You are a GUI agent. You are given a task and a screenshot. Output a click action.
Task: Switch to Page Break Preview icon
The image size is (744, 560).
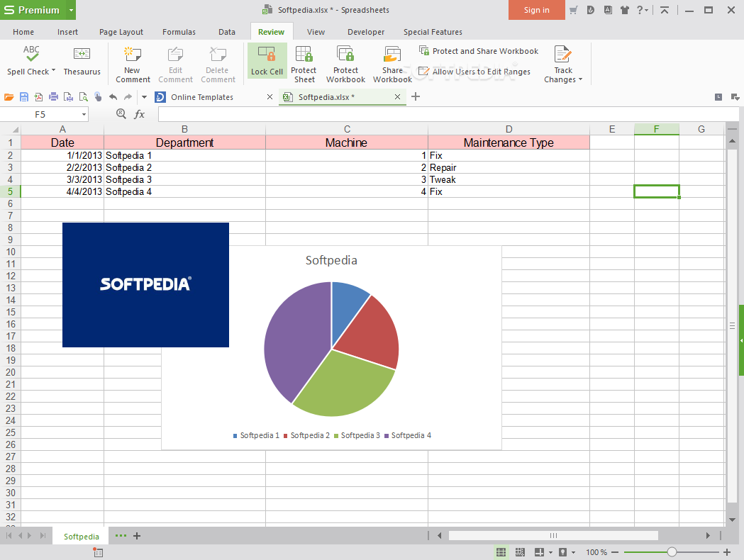[x=520, y=552]
